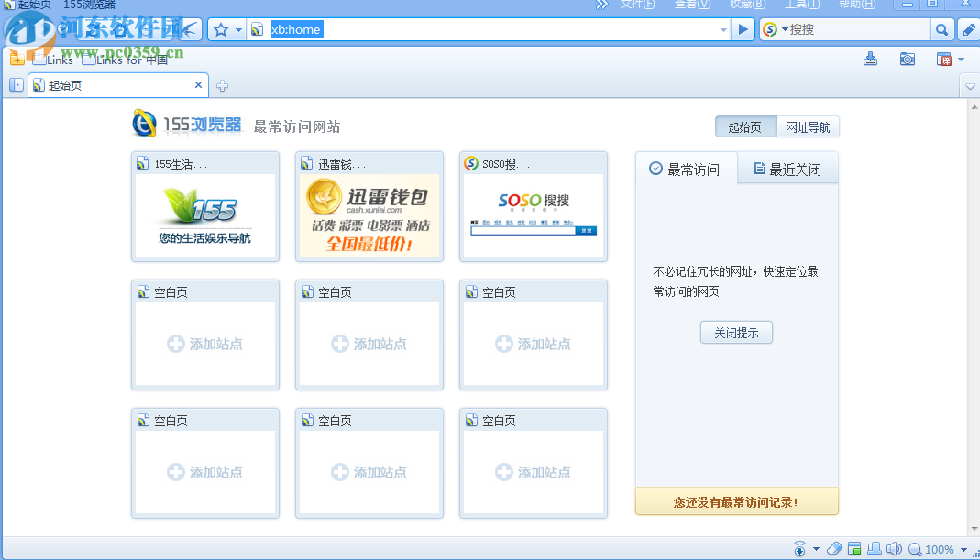Open the 工具(T) menu
This screenshot has height=560, width=980.
coord(802,5)
